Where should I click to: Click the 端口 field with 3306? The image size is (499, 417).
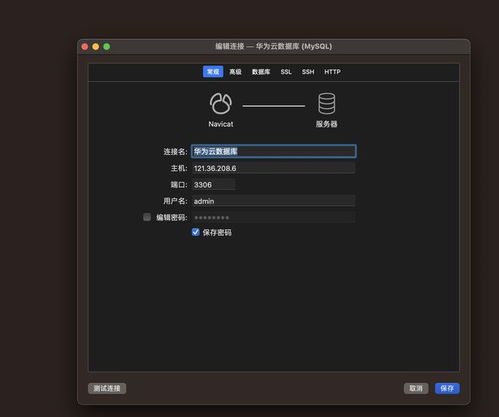pos(214,185)
